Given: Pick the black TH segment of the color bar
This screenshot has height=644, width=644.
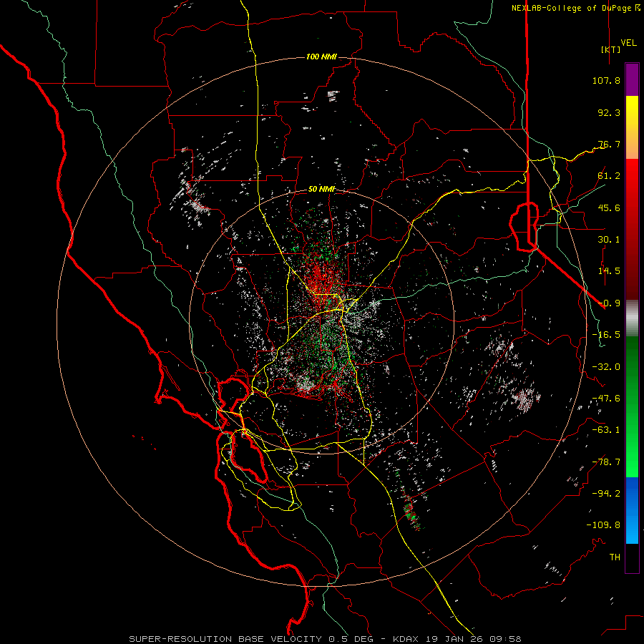Looking at the screenshot, I should 632,557.
